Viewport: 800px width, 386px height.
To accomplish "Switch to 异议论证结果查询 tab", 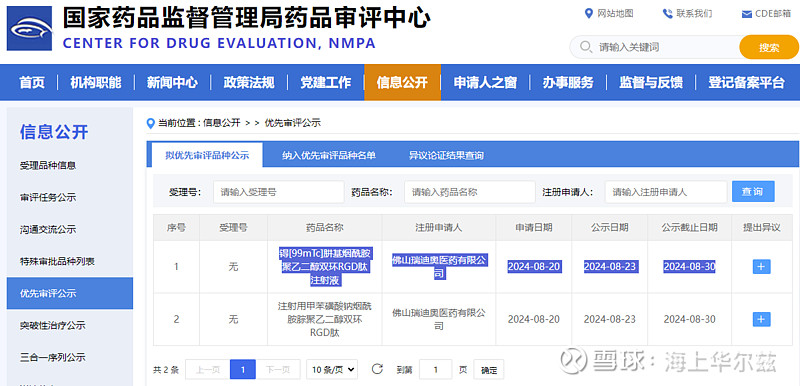I will coord(446,156).
